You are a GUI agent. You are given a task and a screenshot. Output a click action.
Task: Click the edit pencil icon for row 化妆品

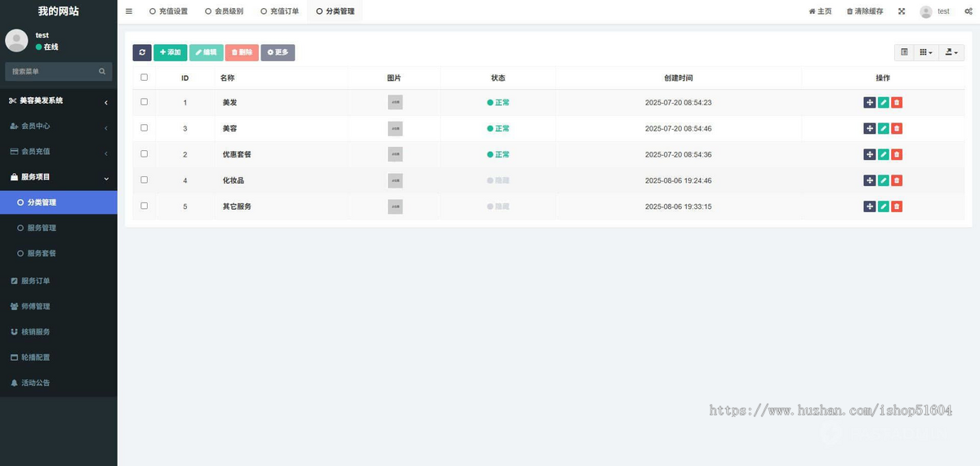coord(883,180)
